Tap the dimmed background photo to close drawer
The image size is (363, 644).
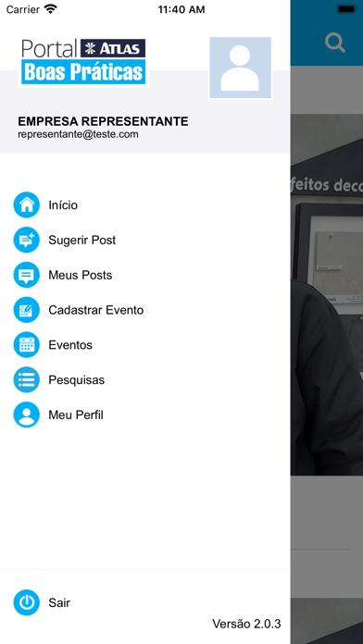327,294
